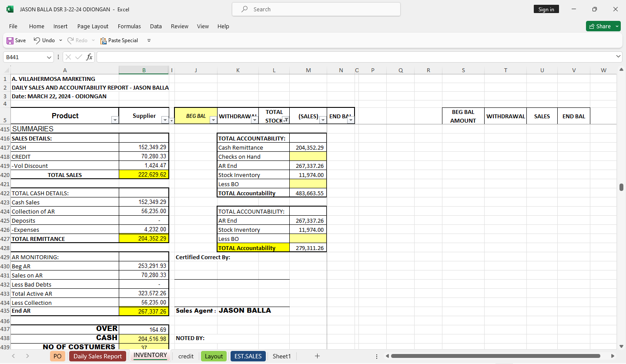The height and width of the screenshot is (364, 626).
Task: Click the vertical scrollbar thumb
Action: click(621, 187)
